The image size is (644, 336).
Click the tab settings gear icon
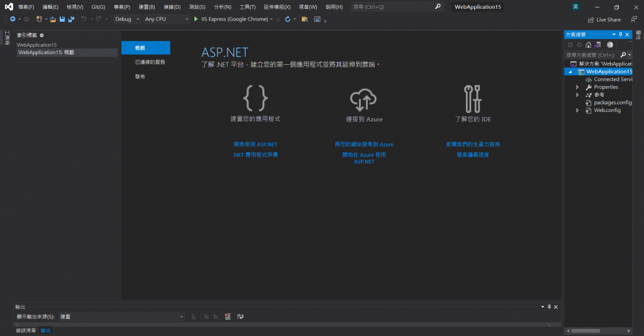click(42, 35)
